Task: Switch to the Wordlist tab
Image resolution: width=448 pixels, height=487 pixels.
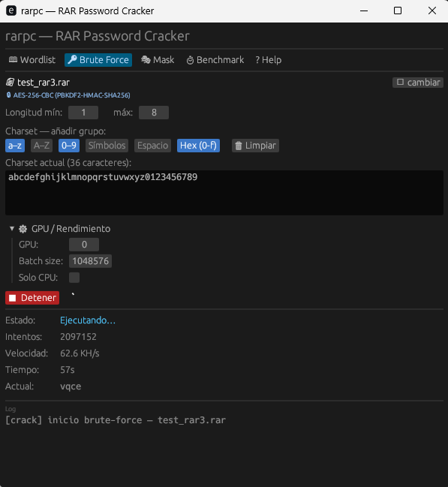Action: pos(32,59)
